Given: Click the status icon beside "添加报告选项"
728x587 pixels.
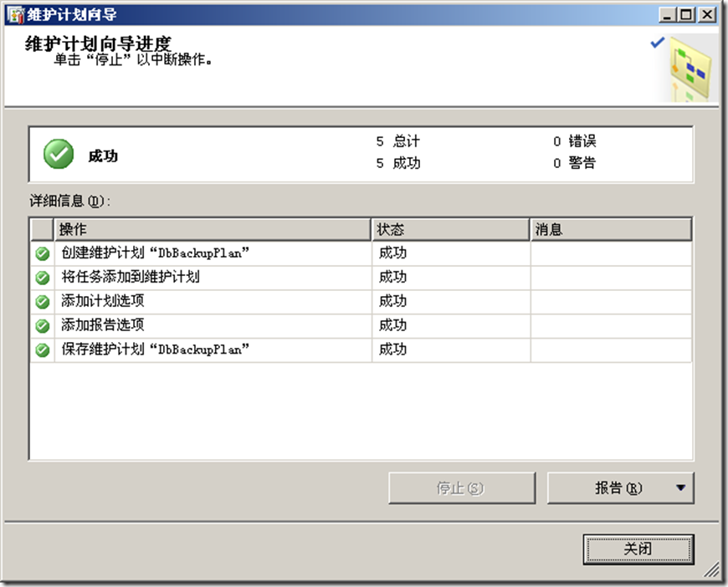Looking at the screenshot, I should [x=40, y=325].
